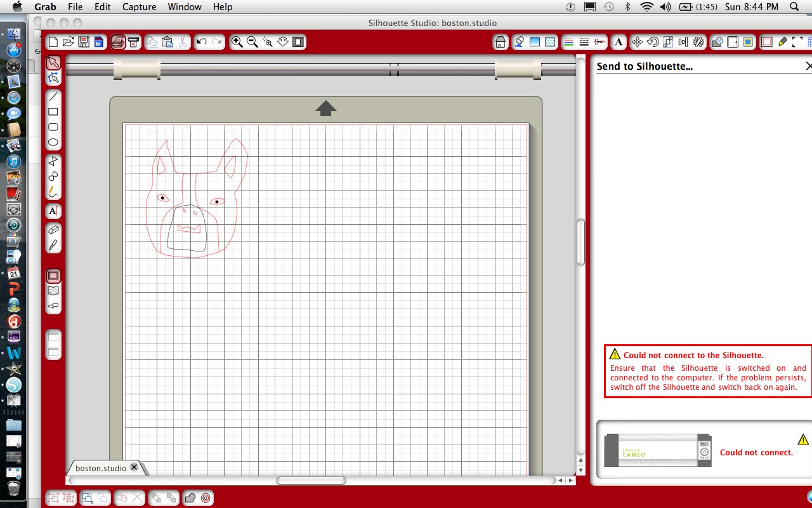Open the Help menu
This screenshot has width=812, height=508.
[223, 7]
